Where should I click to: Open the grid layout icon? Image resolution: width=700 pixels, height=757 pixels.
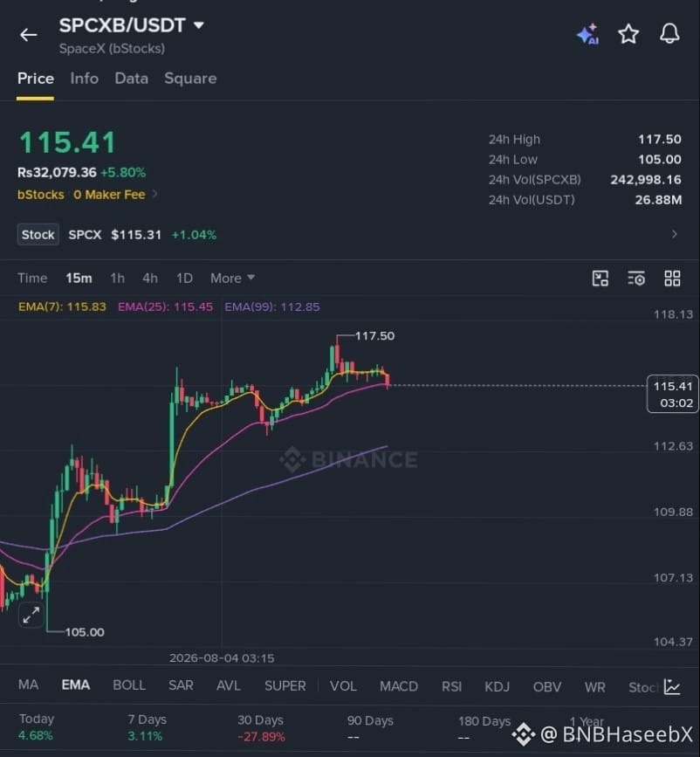(x=672, y=279)
